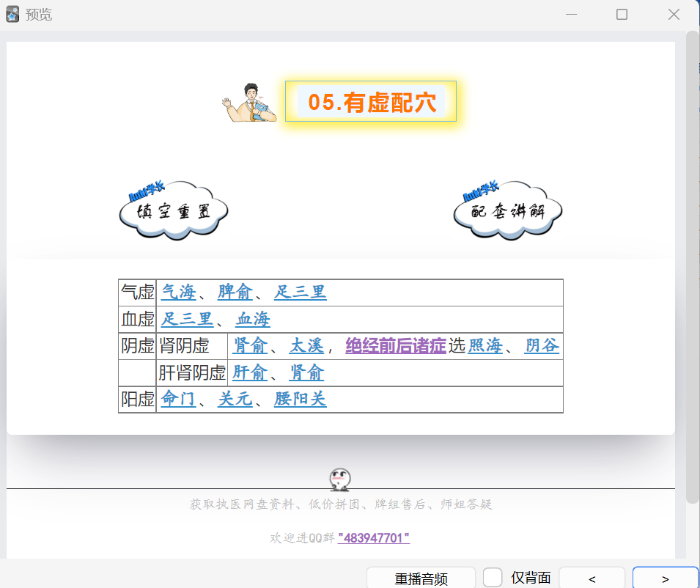700x588 pixels.
Task: Click the 血海 link
Action: (253, 319)
